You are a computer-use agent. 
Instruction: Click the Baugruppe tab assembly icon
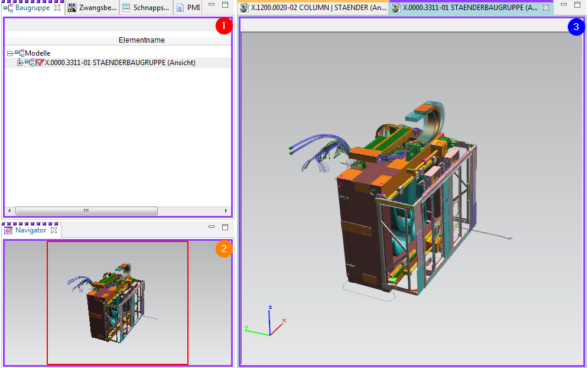(x=9, y=8)
